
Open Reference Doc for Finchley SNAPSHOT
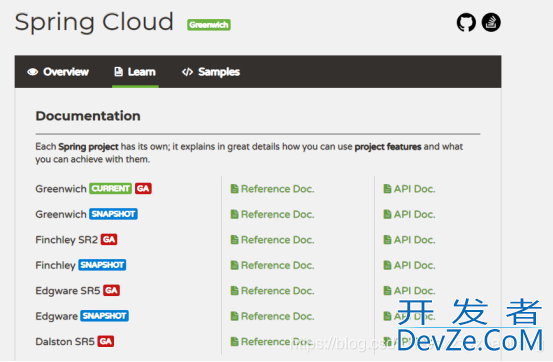[x=272, y=265]
